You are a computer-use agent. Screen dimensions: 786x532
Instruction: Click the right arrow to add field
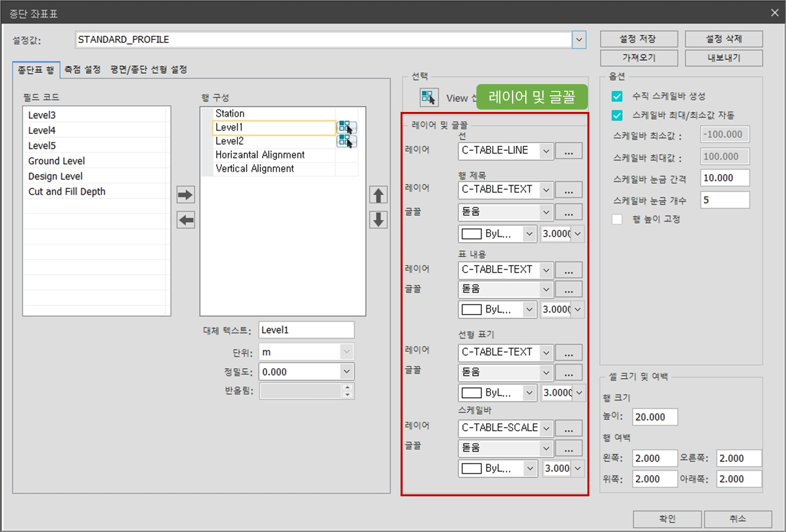click(185, 195)
